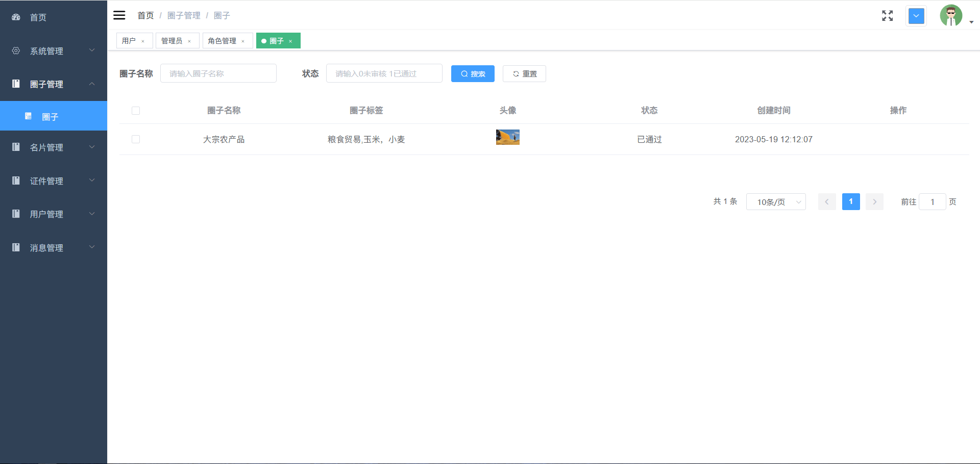980x464 pixels.
Task: Open the 10条/页 page size dropdown
Action: (x=776, y=202)
